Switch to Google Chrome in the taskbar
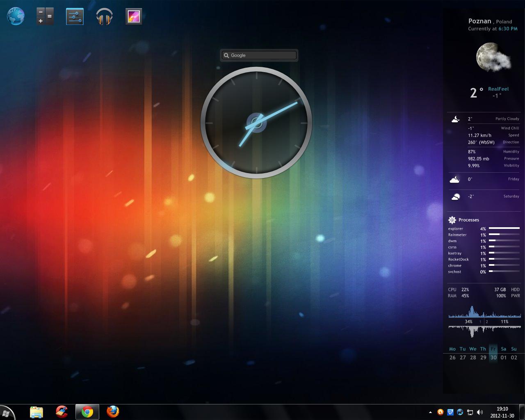Image resolution: width=525 pixels, height=420 pixels. [87, 412]
